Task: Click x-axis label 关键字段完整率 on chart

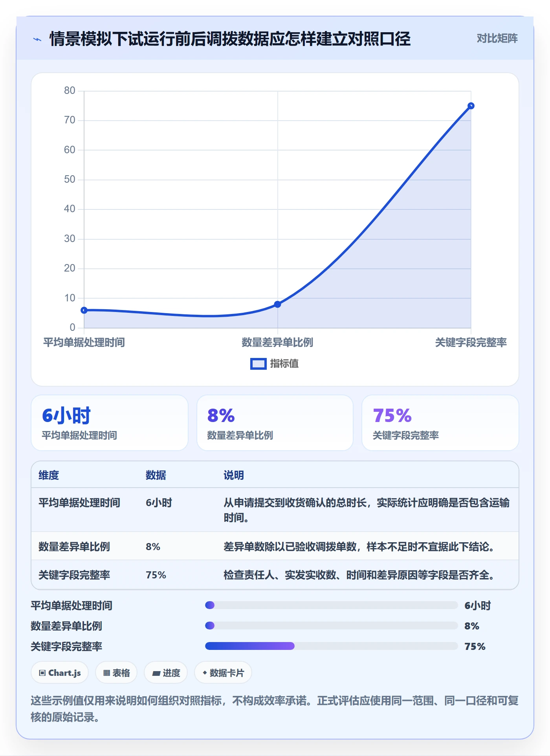Action: [x=471, y=343]
